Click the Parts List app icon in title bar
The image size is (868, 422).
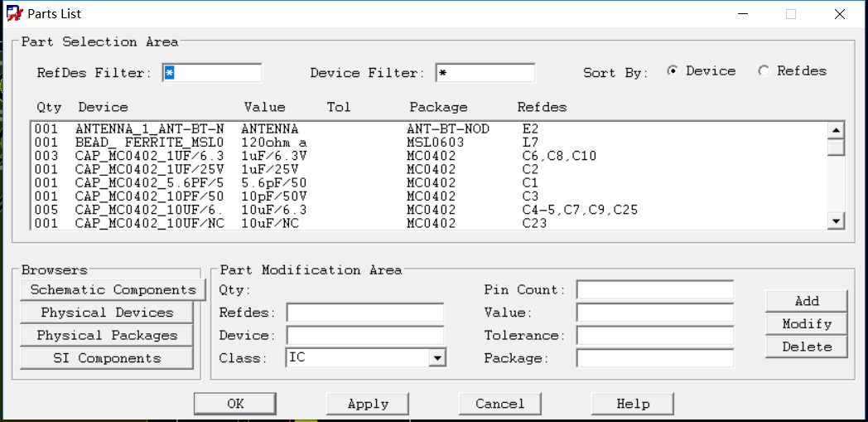(14, 14)
